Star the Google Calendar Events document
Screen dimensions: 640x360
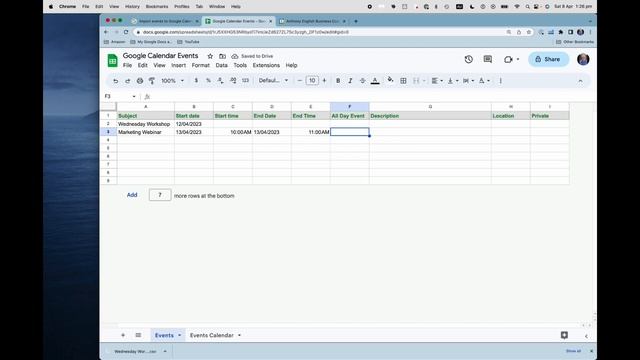coord(210,56)
